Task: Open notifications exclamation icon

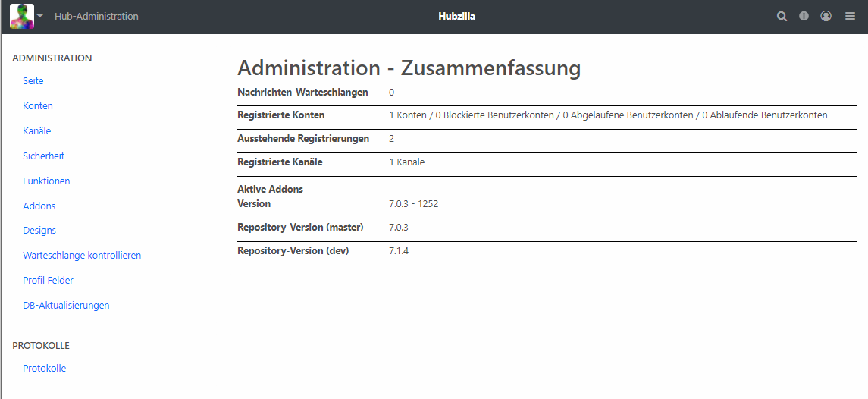Action: coord(804,16)
